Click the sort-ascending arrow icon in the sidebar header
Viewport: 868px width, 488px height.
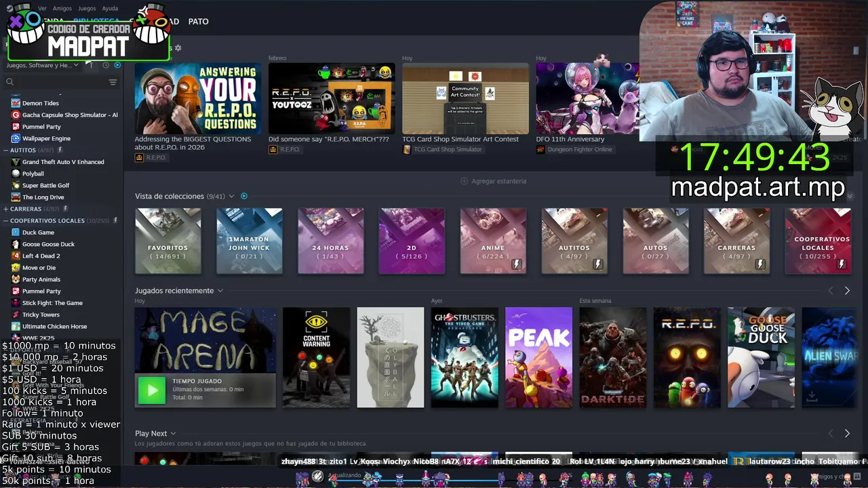[90, 65]
